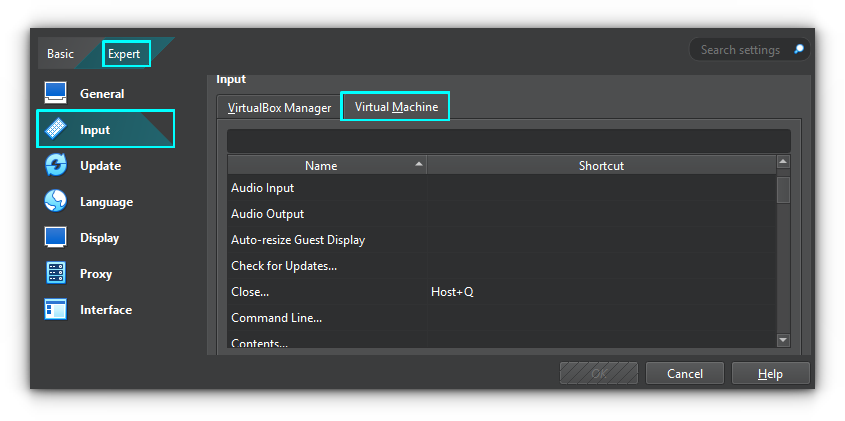Screen dimensions: 845x421
Task: Switch to Basic settings mode
Action: coord(60,54)
